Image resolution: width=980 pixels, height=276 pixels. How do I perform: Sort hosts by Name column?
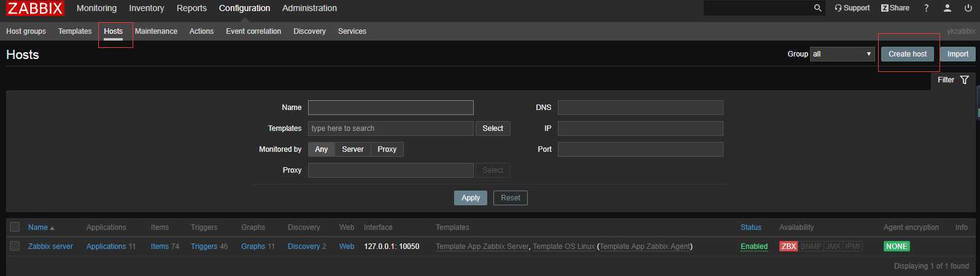tap(41, 227)
